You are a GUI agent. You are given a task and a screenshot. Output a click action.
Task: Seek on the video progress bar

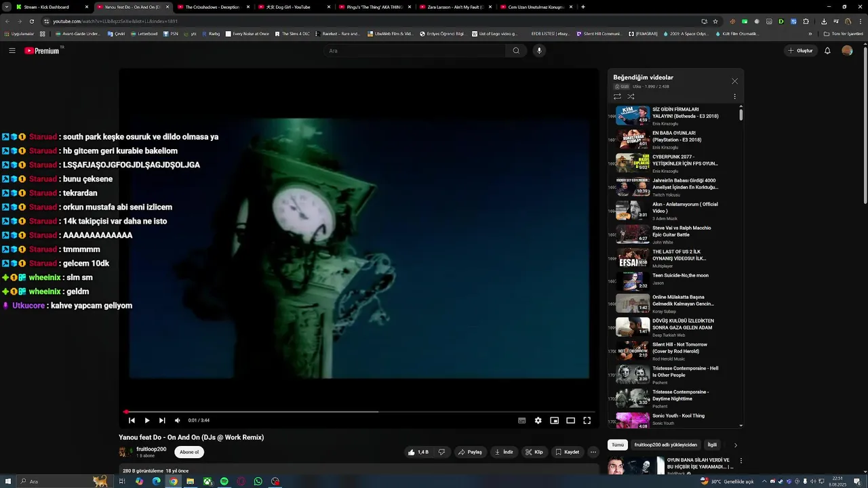click(x=359, y=411)
